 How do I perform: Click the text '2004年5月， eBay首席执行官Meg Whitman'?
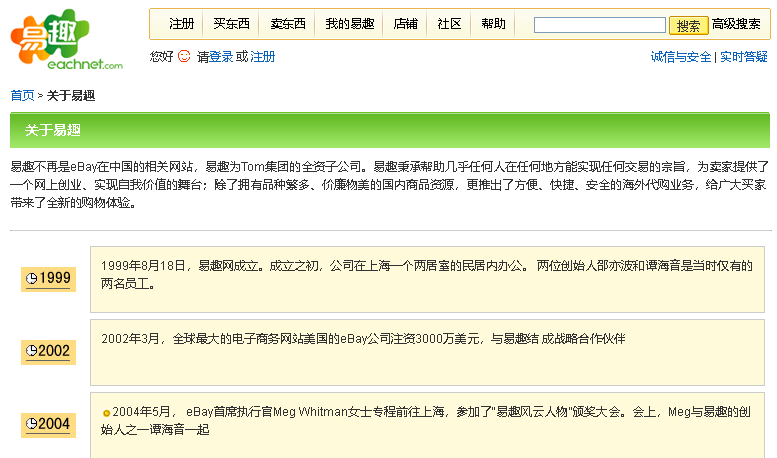pyautogui.click(x=229, y=411)
